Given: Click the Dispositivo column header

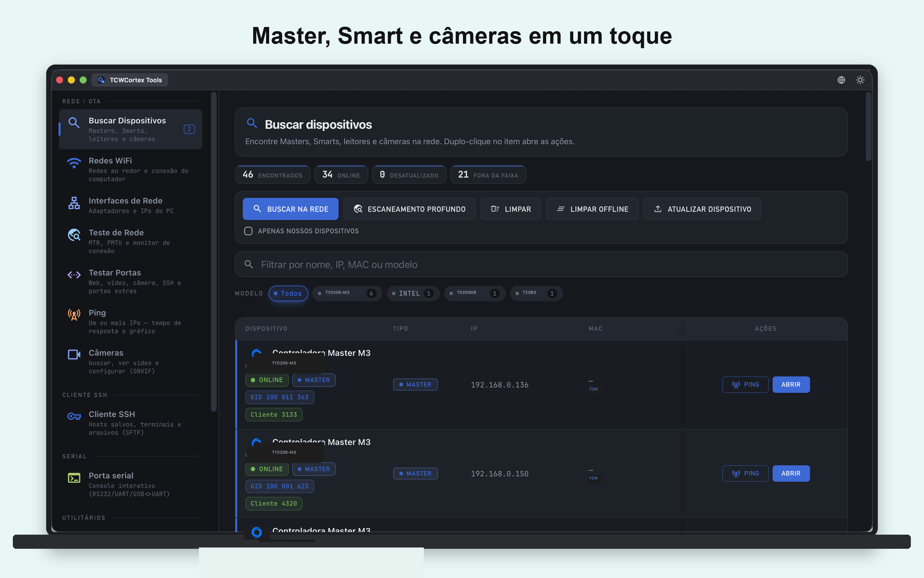Looking at the screenshot, I should (x=266, y=328).
